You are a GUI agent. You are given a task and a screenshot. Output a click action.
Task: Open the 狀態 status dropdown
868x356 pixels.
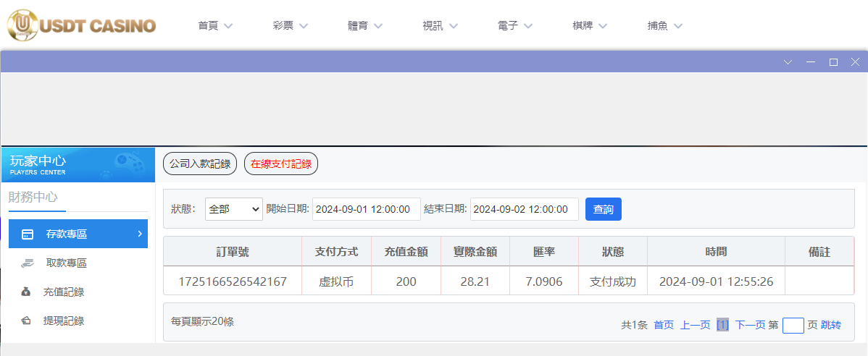tap(233, 209)
